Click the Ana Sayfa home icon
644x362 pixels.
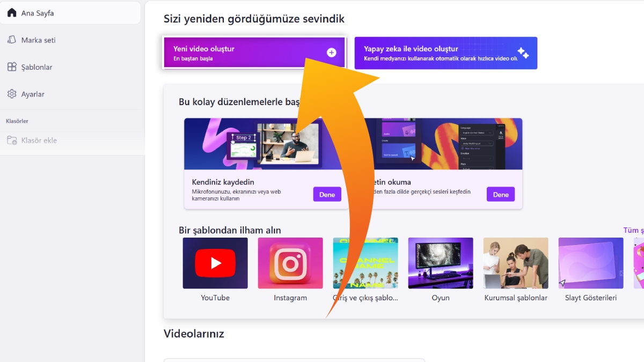tap(12, 13)
